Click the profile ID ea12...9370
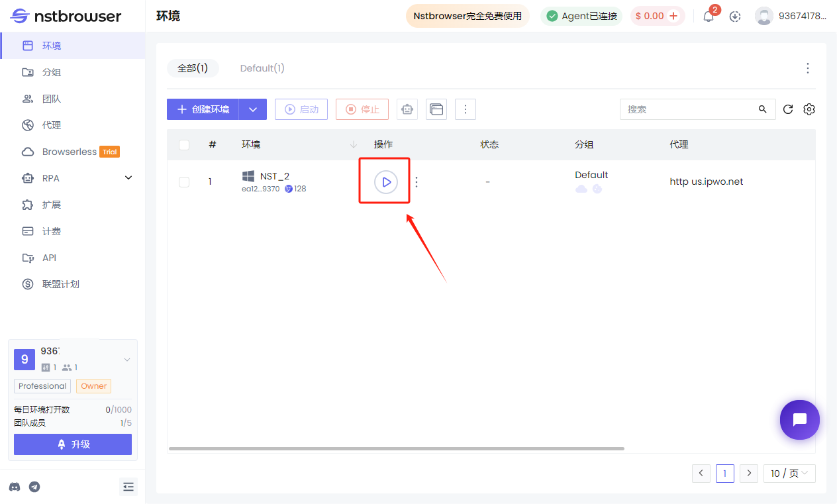Image resolution: width=837 pixels, height=504 pixels. click(x=260, y=189)
